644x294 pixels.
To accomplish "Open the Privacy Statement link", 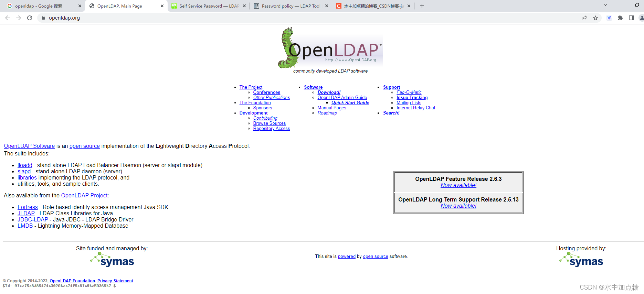I will tap(115, 281).
